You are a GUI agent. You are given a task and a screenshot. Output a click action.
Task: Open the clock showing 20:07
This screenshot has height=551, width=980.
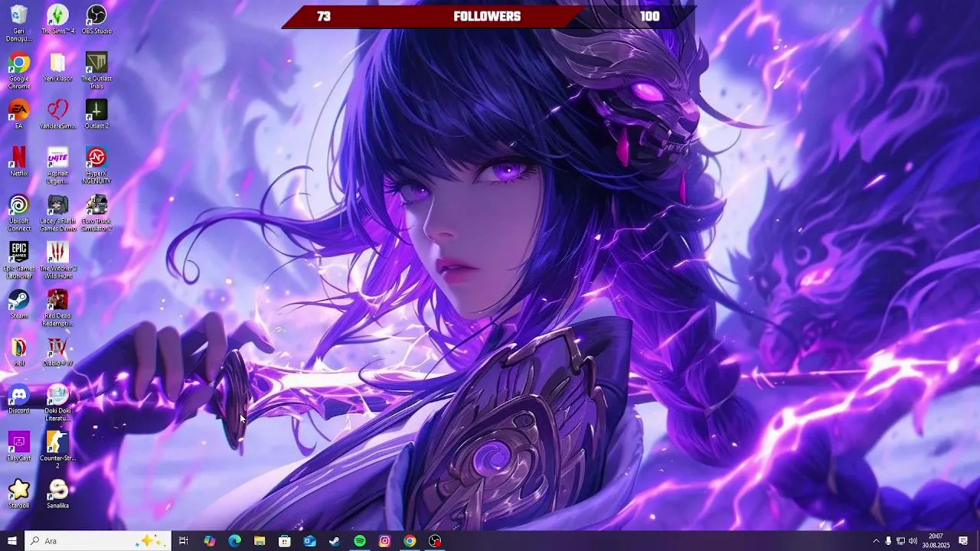936,541
